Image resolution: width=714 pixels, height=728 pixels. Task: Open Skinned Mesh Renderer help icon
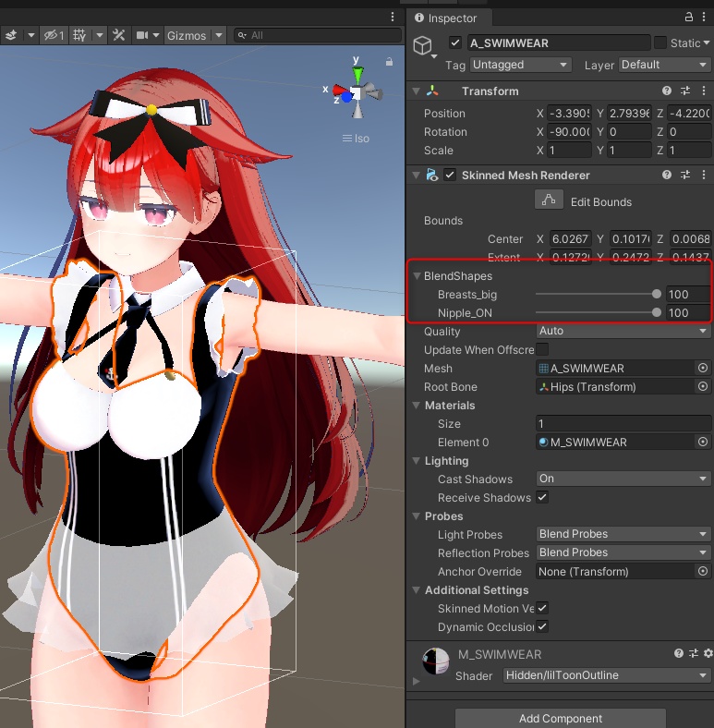tap(667, 175)
